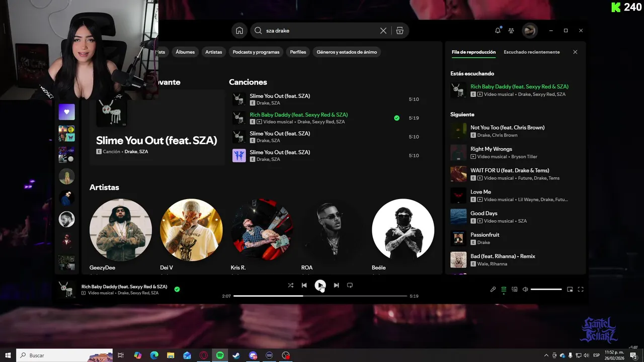Open ROA artist profile
The image size is (644, 362).
point(333,235)
